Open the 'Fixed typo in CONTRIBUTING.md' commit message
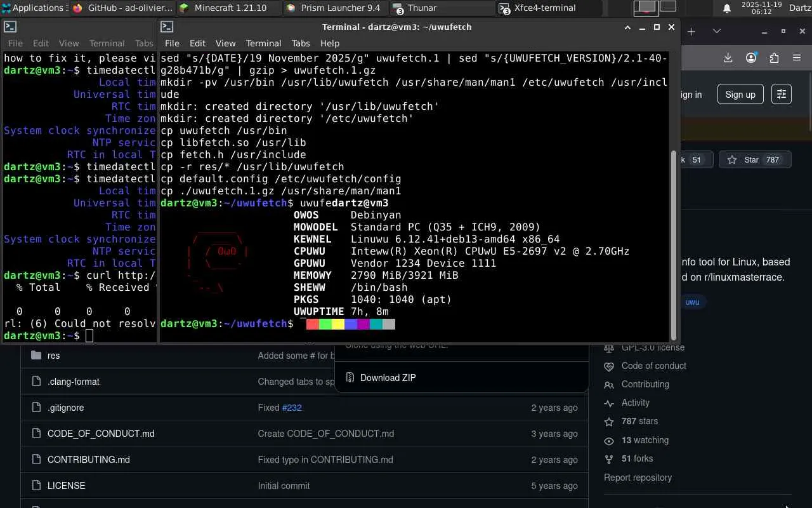 click(x=325, y=460)
